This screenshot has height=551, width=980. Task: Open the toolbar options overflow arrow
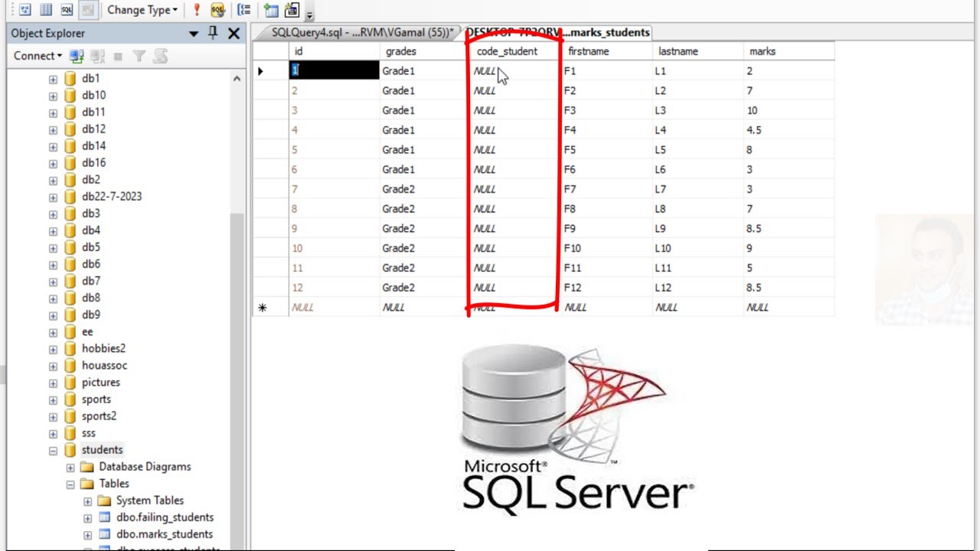click(x=309, y=14)
